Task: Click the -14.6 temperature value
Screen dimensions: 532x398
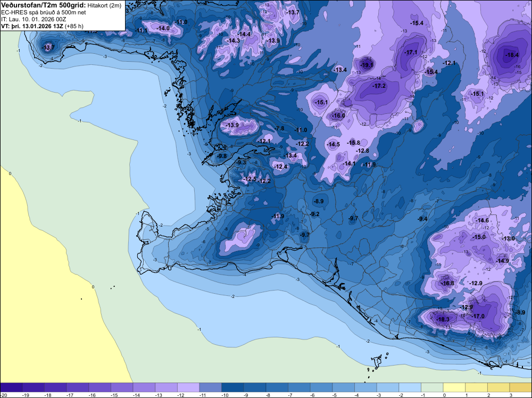Action: point(482,221)
